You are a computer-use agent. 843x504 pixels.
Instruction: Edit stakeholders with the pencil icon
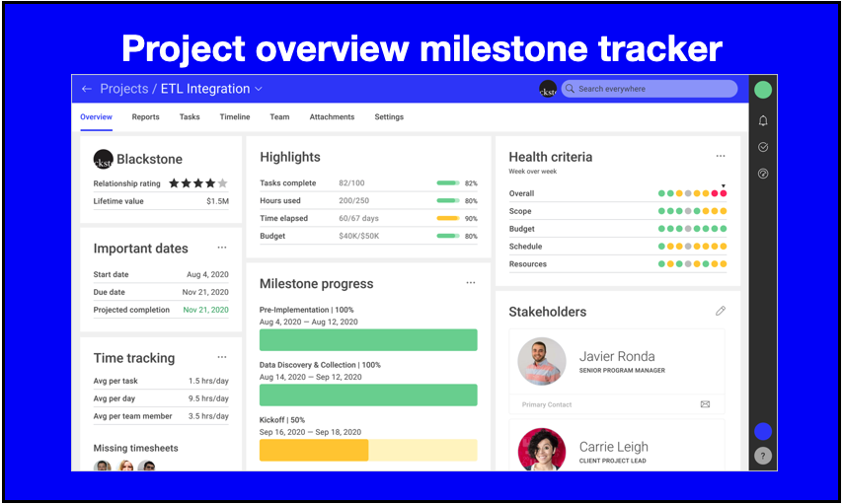(x=721, y=311)
